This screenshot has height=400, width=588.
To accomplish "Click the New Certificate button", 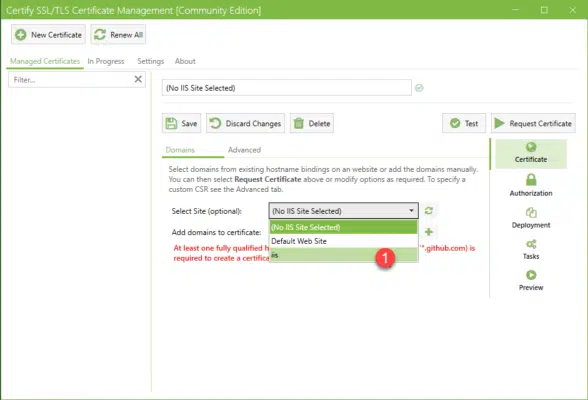I will pyautogui.click(x=48, y=34).
